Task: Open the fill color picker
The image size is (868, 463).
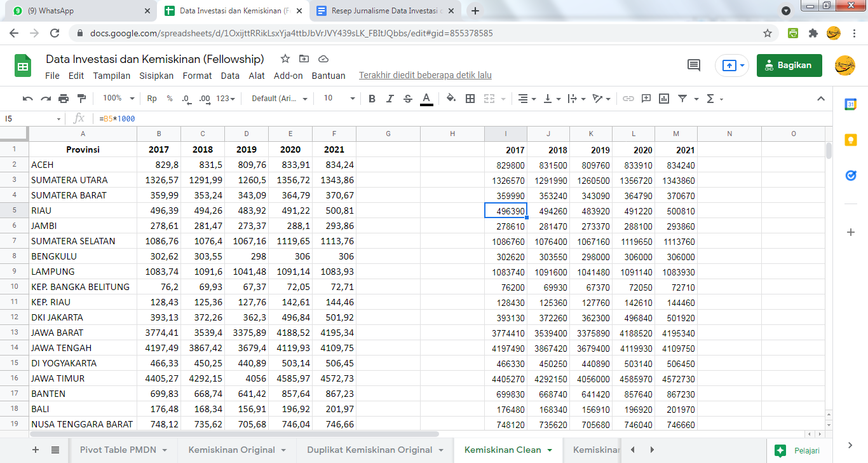Action: click(451, 99)
